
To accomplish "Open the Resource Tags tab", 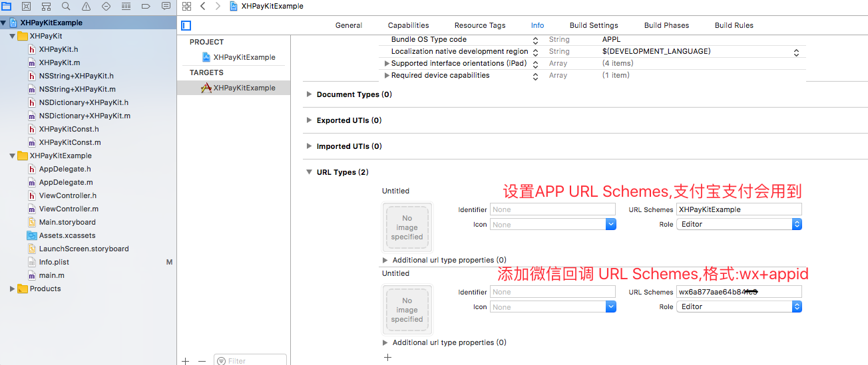I will click(x=480, y=25).
